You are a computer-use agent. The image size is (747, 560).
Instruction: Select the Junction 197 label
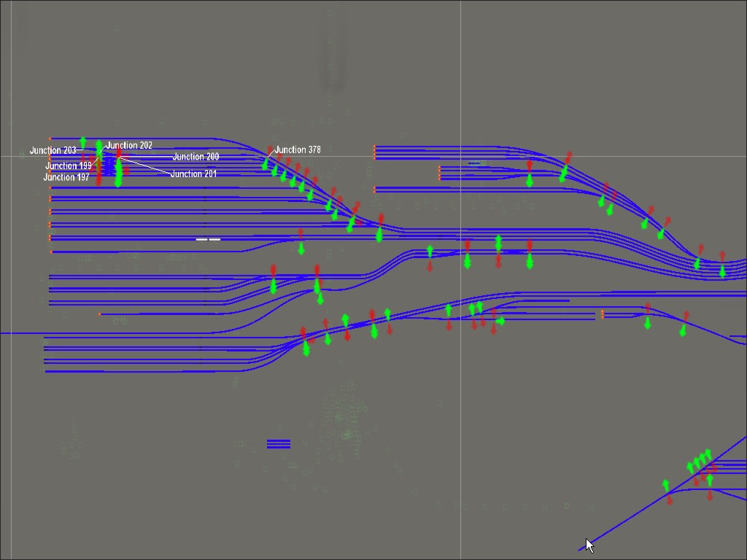pos(66,177)
